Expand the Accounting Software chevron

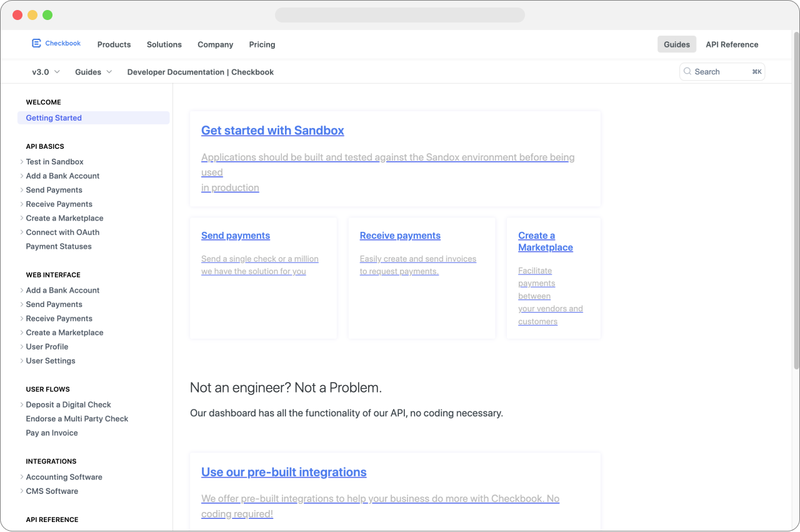coord(22,477)
